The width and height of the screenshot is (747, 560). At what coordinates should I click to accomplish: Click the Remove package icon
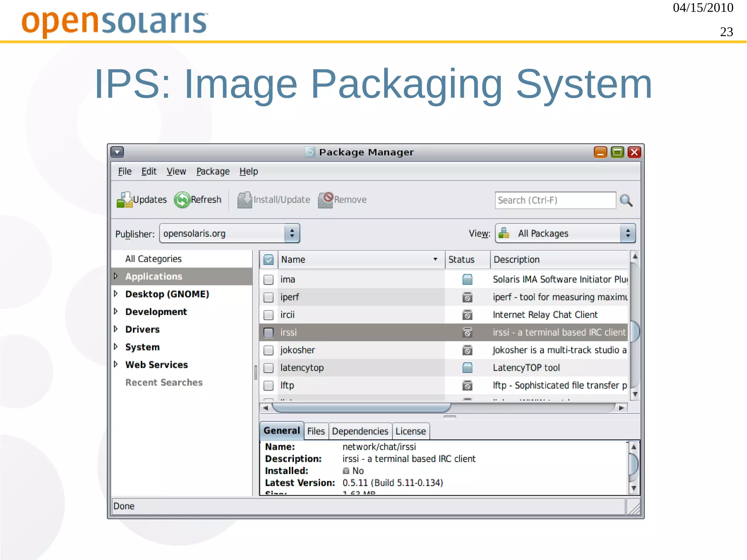pyautogui.click(x=325, y=200)
